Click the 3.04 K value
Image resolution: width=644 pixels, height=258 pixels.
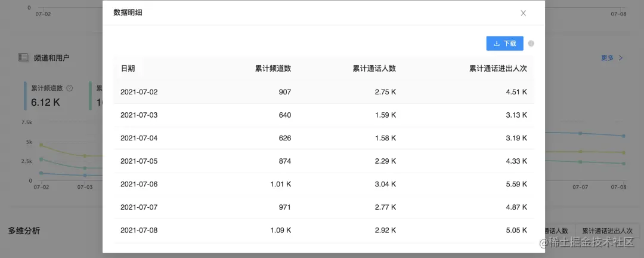(x=385, y=185)
